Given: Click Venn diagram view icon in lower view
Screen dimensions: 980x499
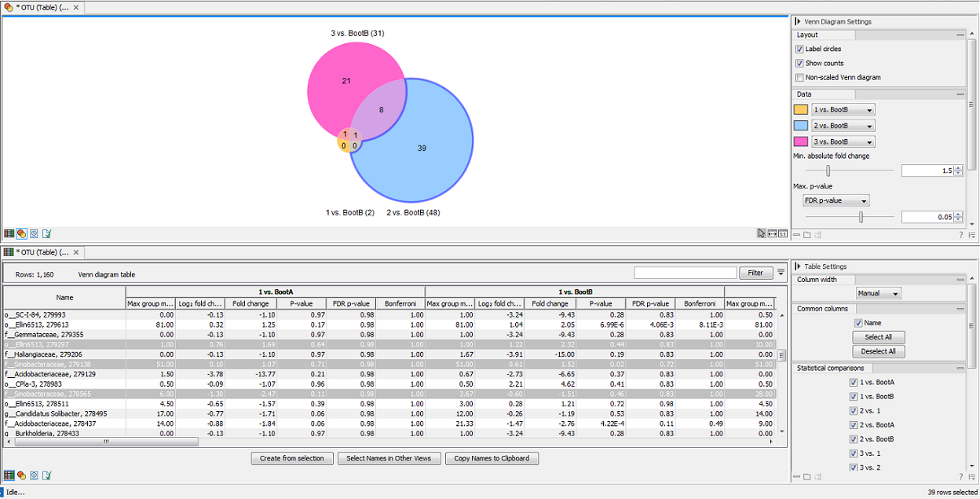Looking at the screenshot, I should point(21,475).
